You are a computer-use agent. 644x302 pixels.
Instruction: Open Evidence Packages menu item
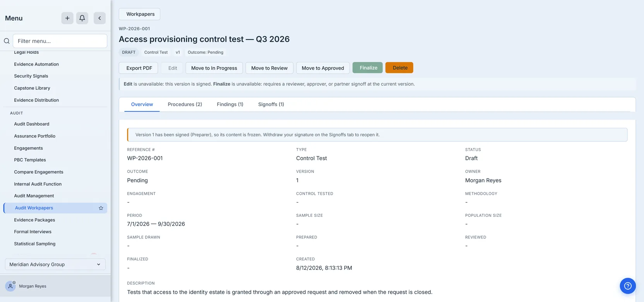[55, 220]
